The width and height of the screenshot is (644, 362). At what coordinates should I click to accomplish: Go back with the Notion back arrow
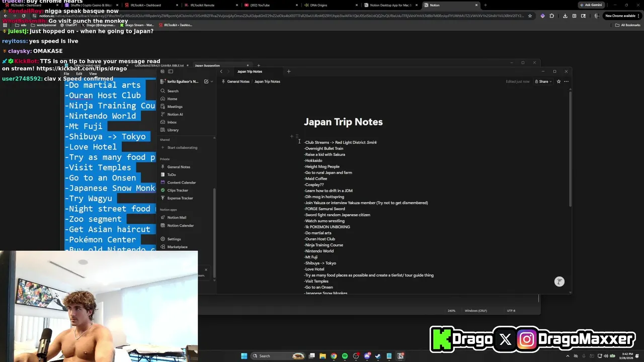pos(221,71)
